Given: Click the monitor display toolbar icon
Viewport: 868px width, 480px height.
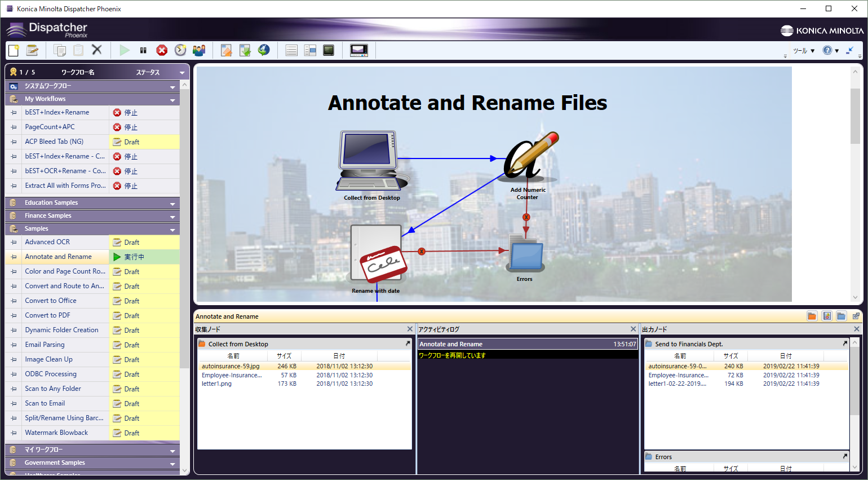Looking at the screenshot, I should 359,50.
